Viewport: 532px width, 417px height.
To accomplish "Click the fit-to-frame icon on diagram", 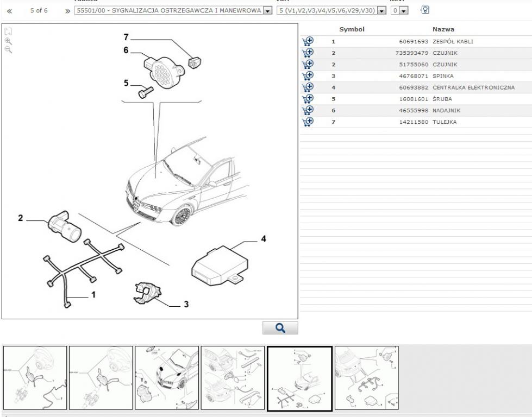I will (8, 31).
